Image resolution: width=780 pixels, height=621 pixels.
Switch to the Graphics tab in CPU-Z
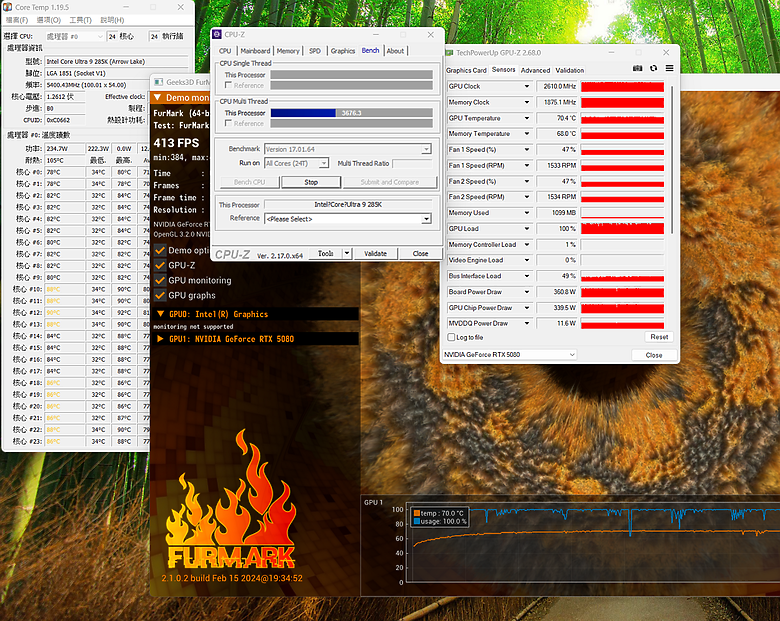(x=343, y=51)
